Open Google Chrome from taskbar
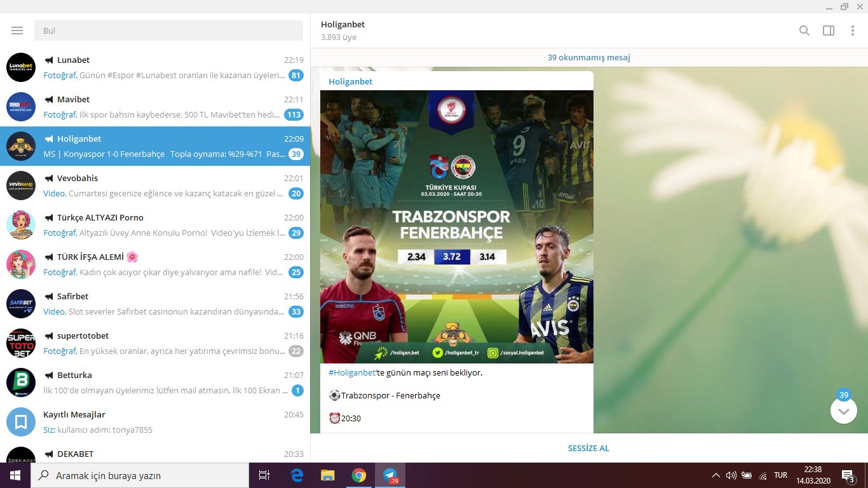The height and width of the screenshot is (488, 868). (x=359, y=475)
